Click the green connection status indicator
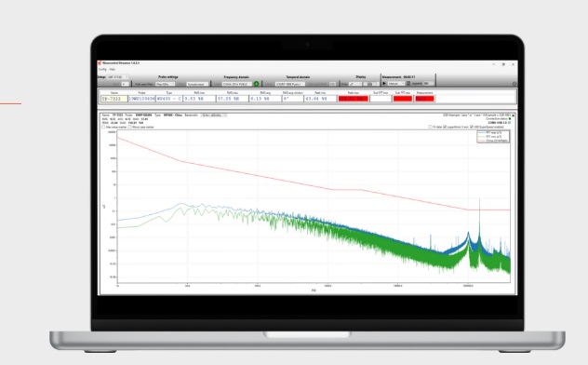This screenshot has width=588, height=365. [x=510, y=119]
